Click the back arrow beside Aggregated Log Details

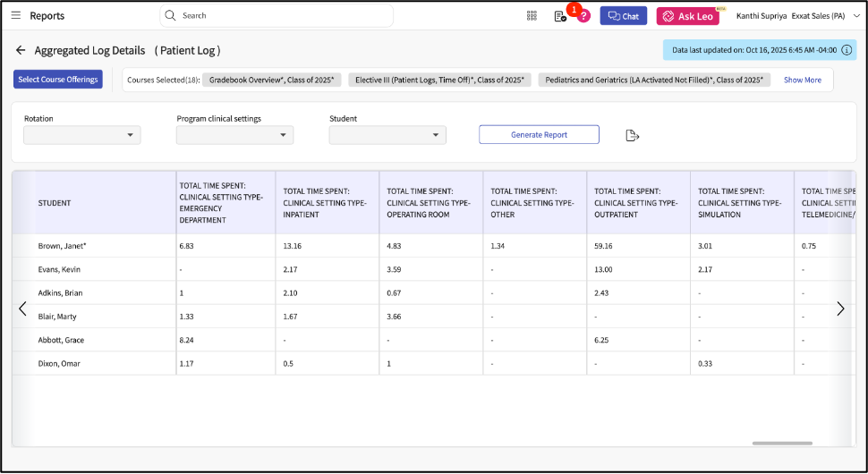click(21, 50)
